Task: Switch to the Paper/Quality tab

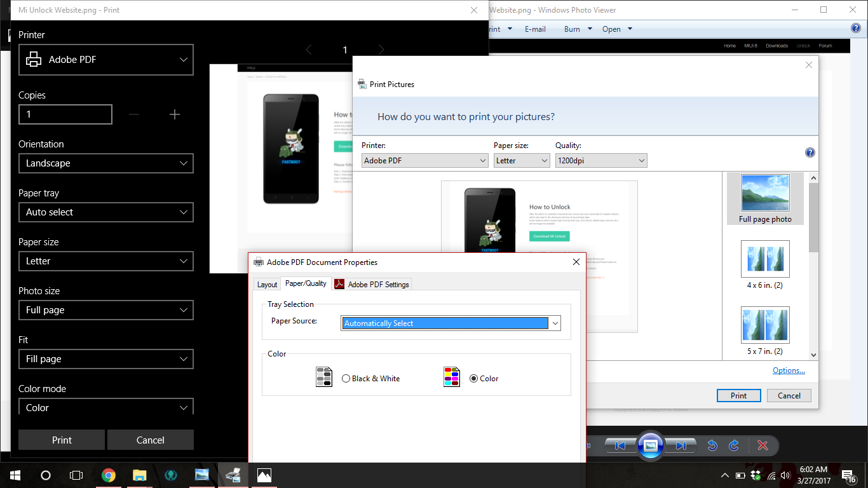Action: 306,283
